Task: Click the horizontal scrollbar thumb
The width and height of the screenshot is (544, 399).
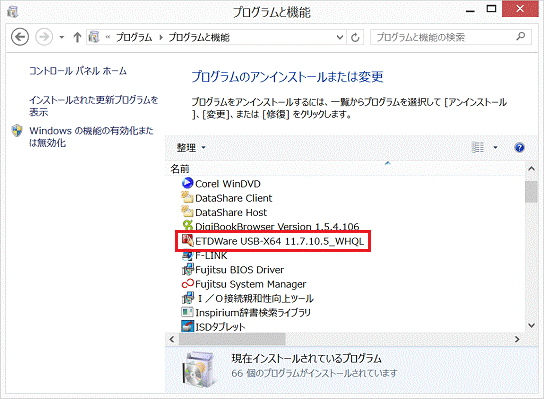Action: pyautogui.click(x=232, y=339)
